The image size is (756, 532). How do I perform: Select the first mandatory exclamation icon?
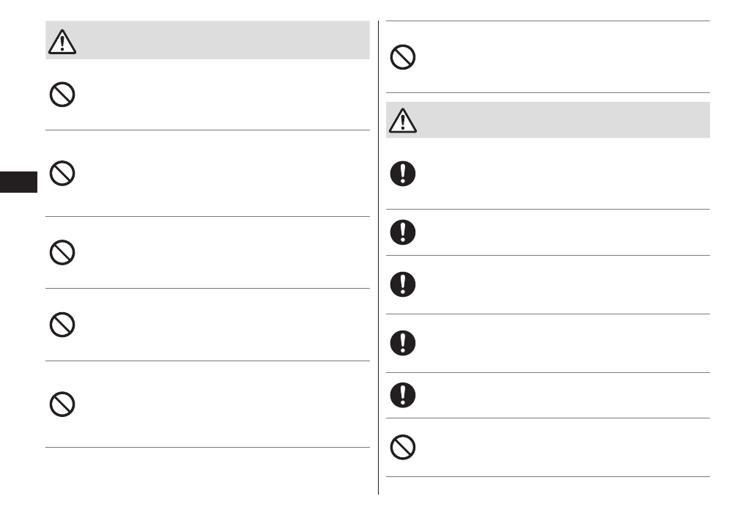[x=403, y=174]
